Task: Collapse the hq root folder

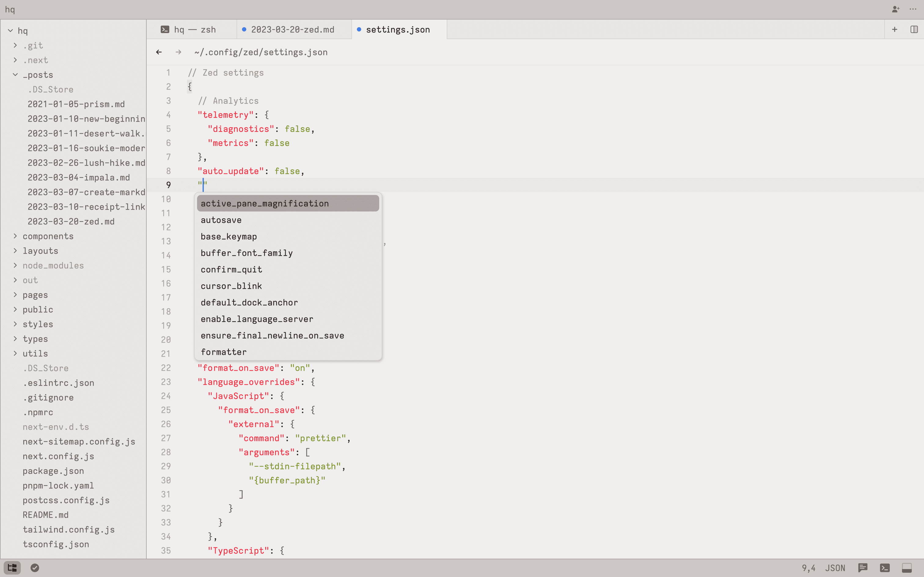Action: pos(10,31)
